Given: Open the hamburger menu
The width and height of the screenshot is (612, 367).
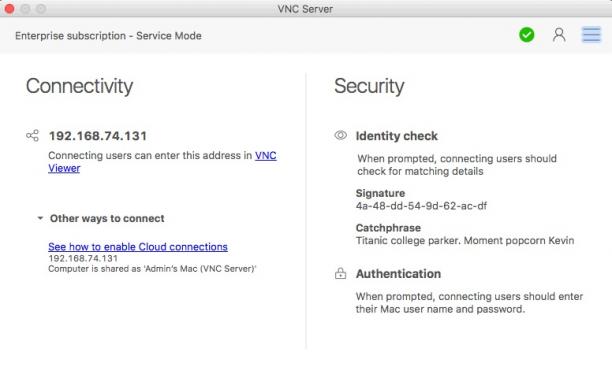Looking at the screenshot, I should click(591, 35).
